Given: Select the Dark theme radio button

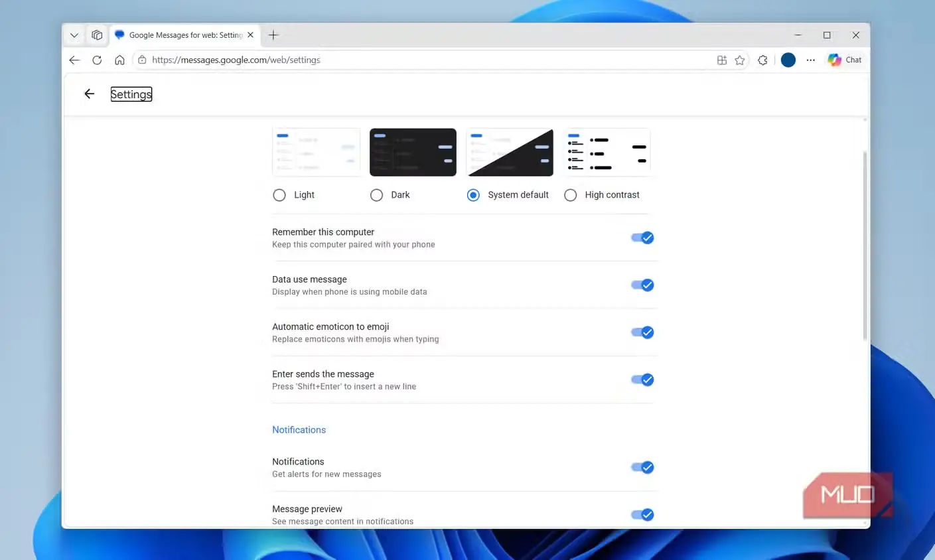Looking at the screenshot, I should (376, 195).
